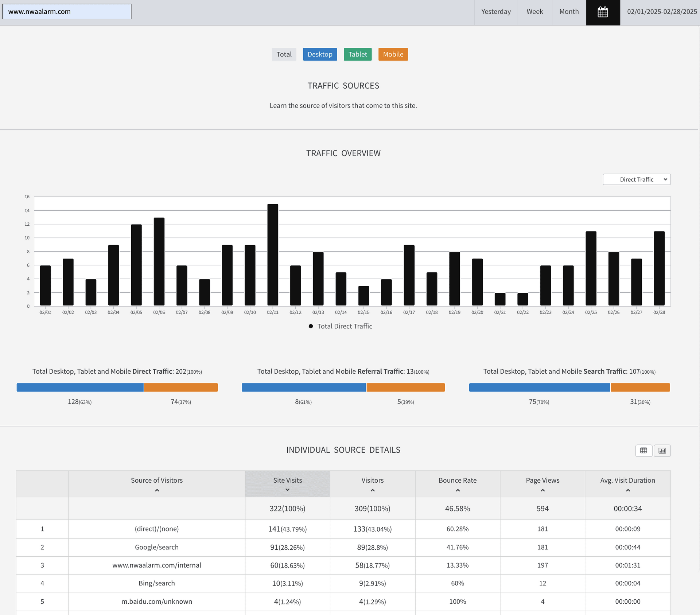The image size is (700, 615).
Task: Toggle the Tablet device filter
Action: (357, 54)
